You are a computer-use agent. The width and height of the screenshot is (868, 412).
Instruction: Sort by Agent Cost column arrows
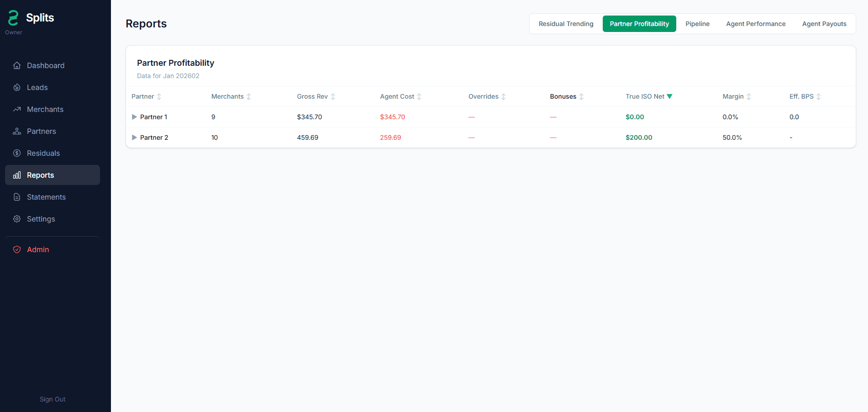419,97
